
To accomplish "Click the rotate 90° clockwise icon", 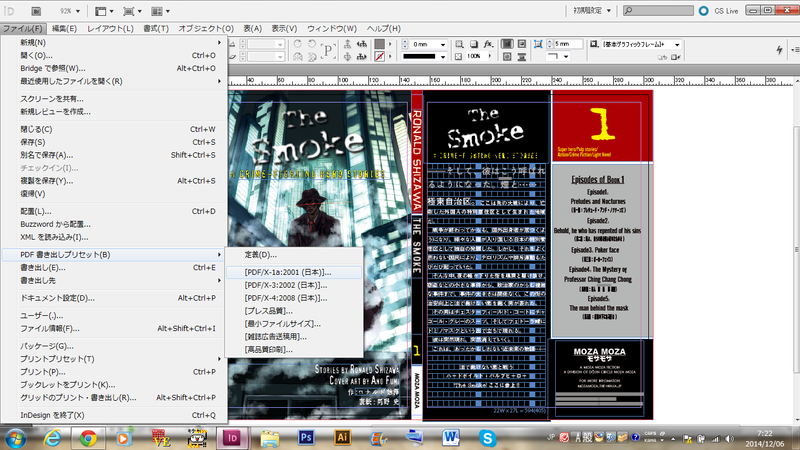I will (298, 44).
